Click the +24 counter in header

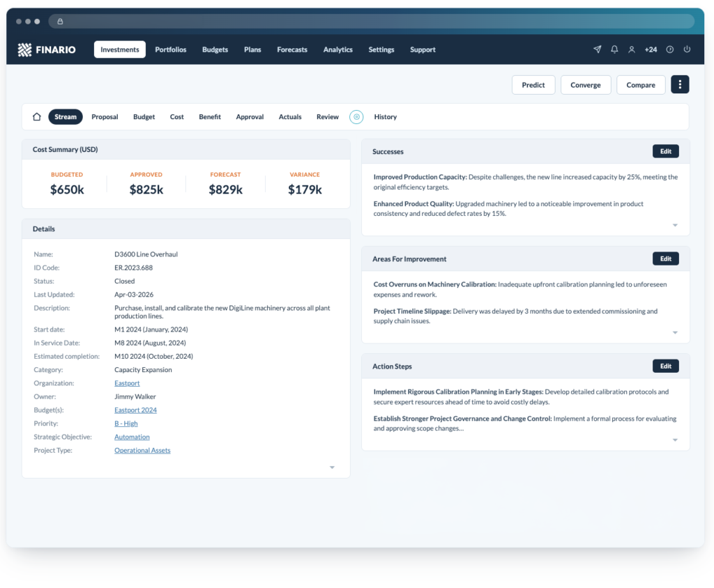(651, 49)
